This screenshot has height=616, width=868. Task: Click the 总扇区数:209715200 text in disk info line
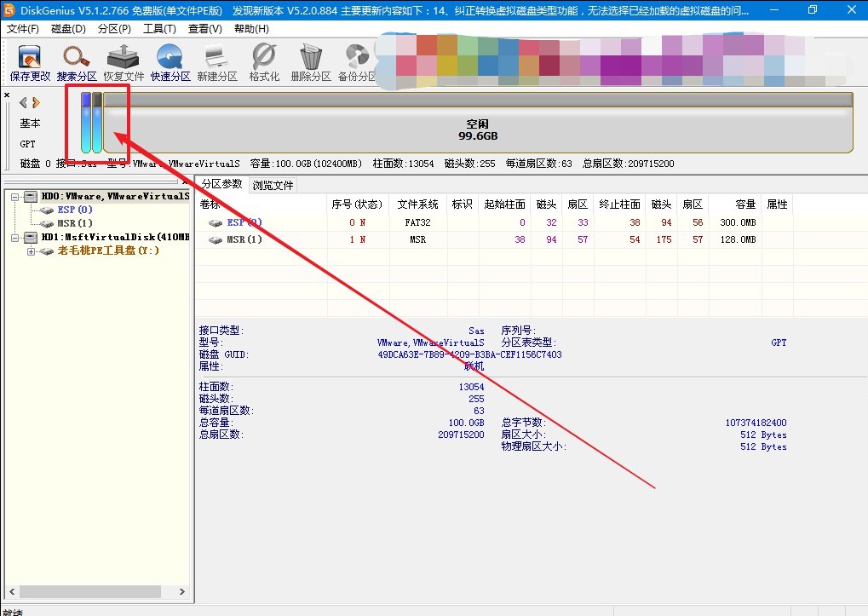pos(629,164)
